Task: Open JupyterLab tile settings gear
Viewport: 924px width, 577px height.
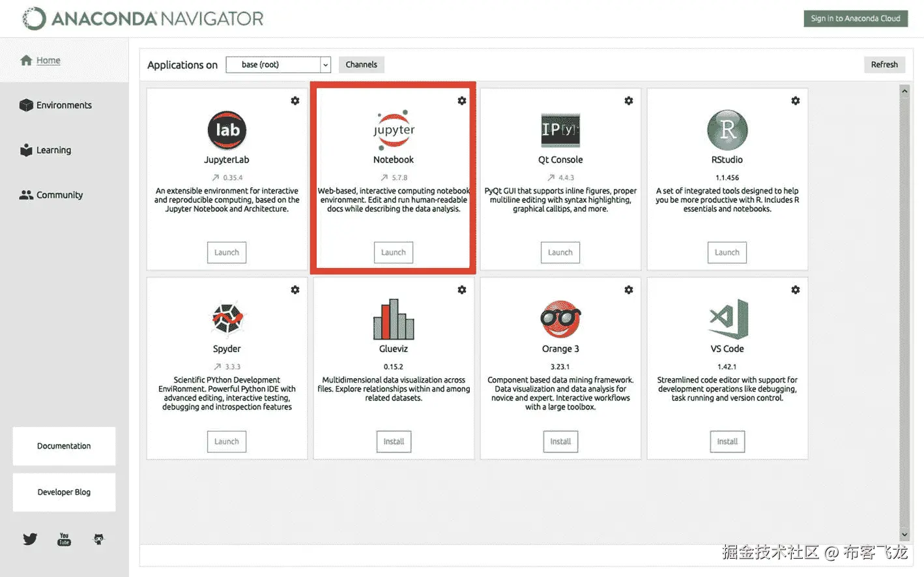Action: (295, 101)
